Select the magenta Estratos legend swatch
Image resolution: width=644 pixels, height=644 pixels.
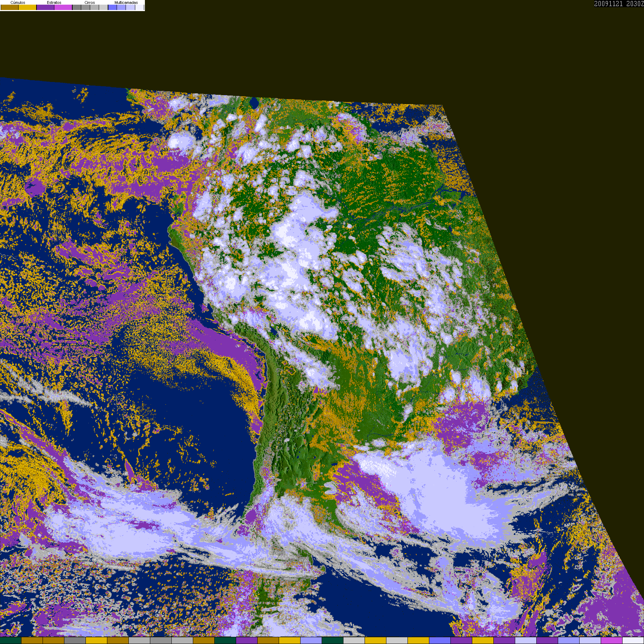(x=63, y=7)
